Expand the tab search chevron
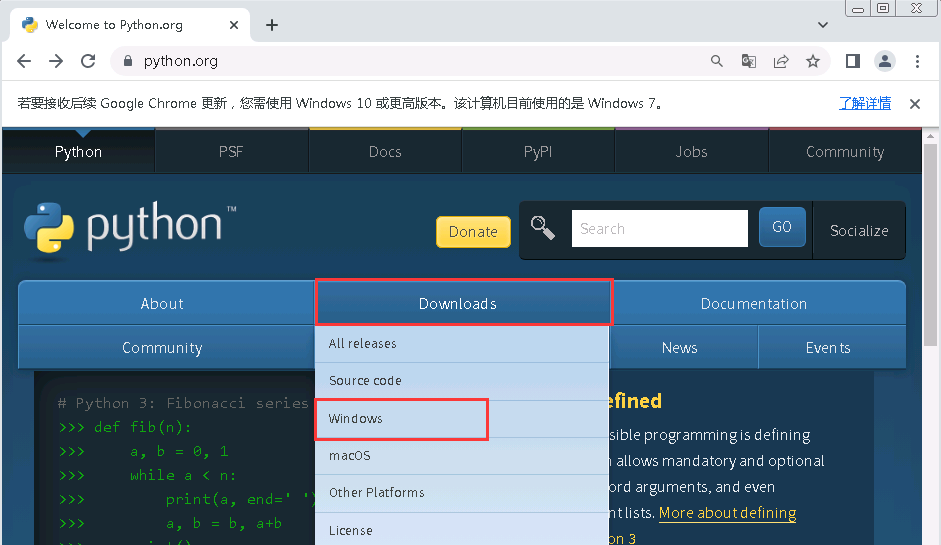The width and height of the screenshot is (941, 545). pyautogui.click(x=823, y=25)
